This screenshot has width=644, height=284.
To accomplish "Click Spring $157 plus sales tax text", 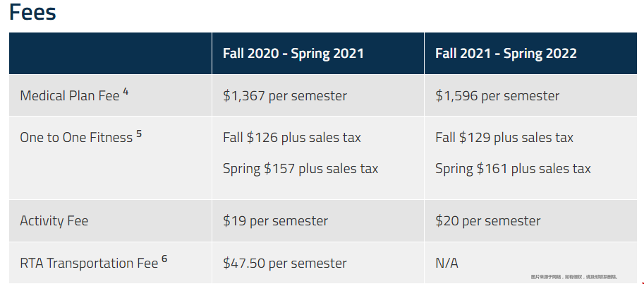I will 300,169.
